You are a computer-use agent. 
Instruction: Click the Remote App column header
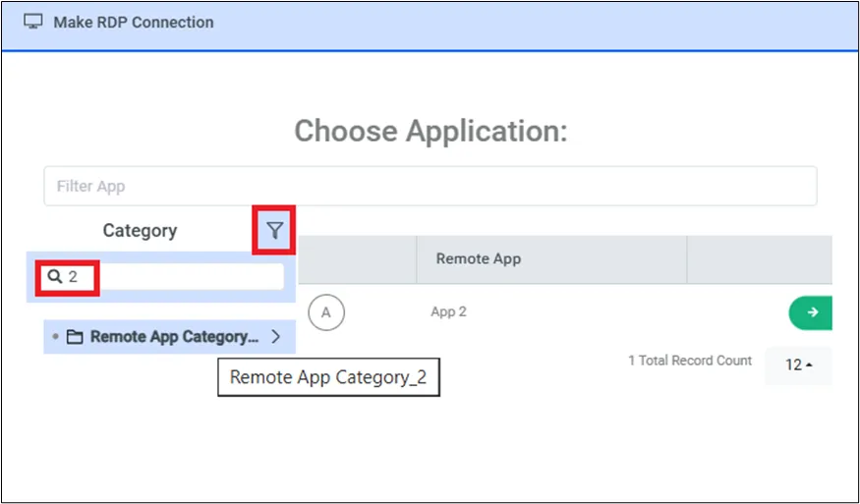coord(551,258)
